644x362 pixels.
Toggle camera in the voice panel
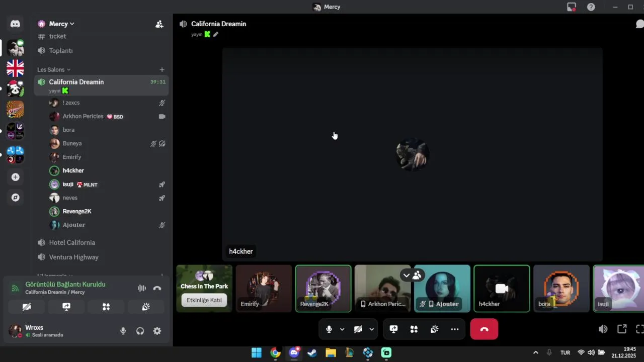point(27,307)
